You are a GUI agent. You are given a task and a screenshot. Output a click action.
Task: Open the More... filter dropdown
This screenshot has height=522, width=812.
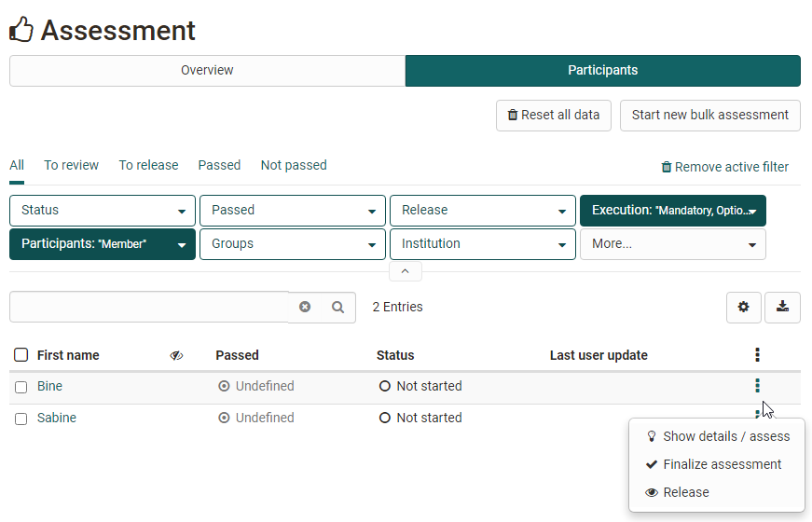point(672,244)
